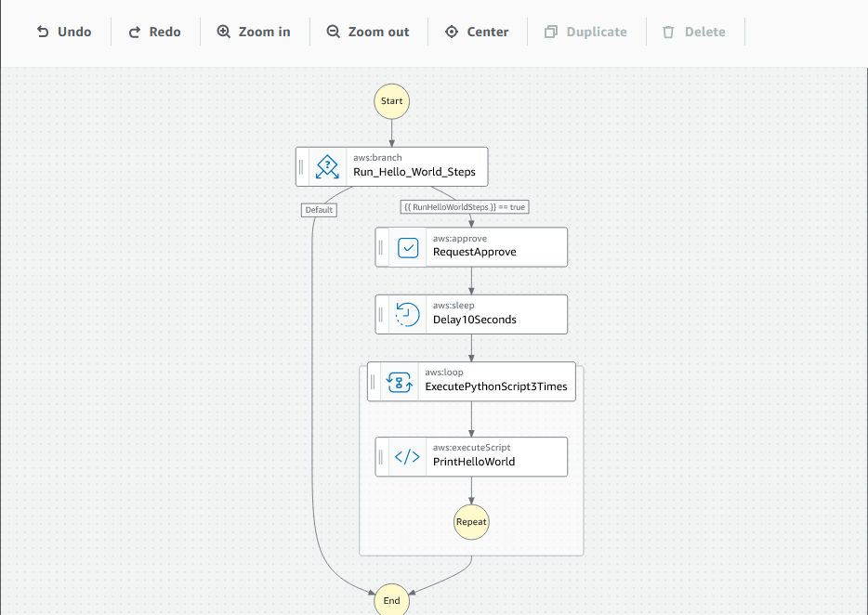The height and width of the screenshot is (615, 868).
Task: Click the checkmark icon on RequestApprove step
Action: point(407,246)
